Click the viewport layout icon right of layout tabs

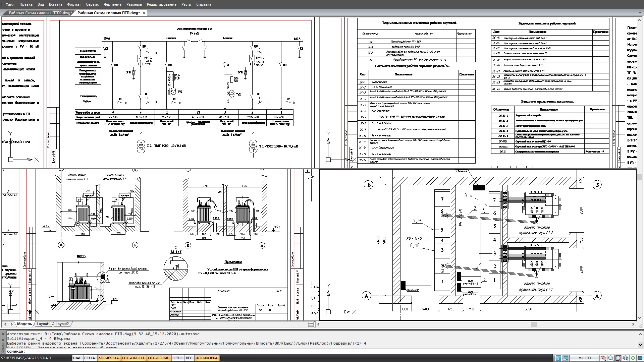311,324
